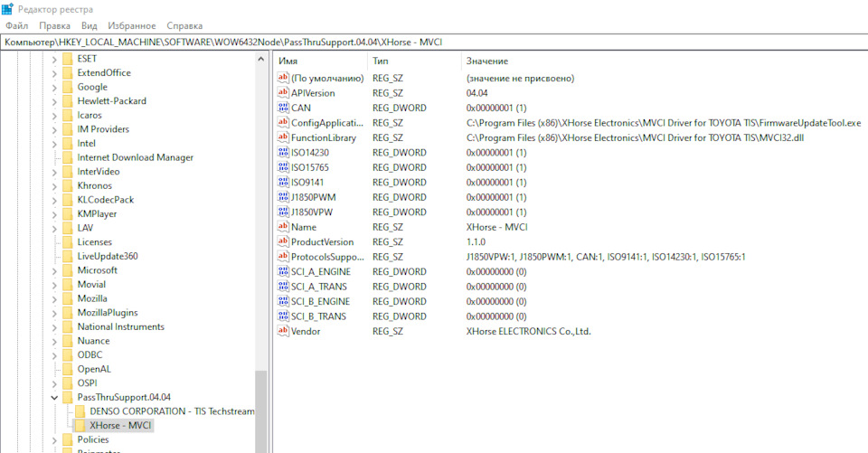Open the Файл menu

point(17,25)
